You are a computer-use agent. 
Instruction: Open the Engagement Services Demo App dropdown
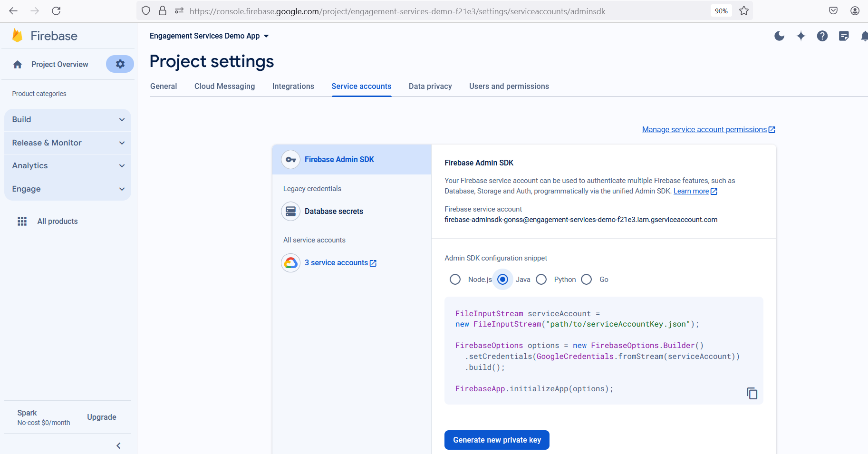click(209, 36)
